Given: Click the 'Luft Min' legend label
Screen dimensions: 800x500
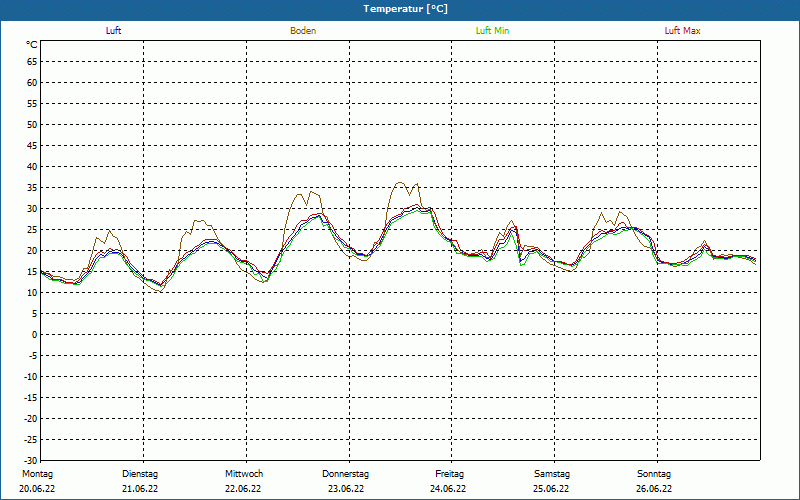Looking at the screenshot, I should [492, 31].
